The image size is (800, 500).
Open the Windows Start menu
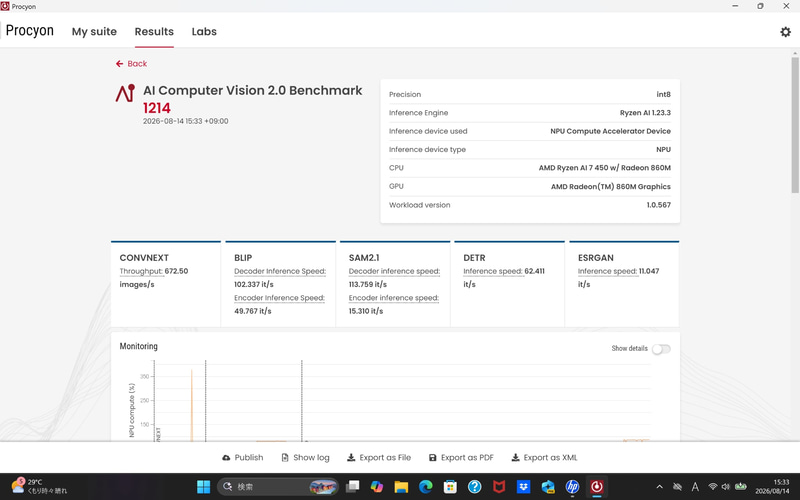coord(204,487)
